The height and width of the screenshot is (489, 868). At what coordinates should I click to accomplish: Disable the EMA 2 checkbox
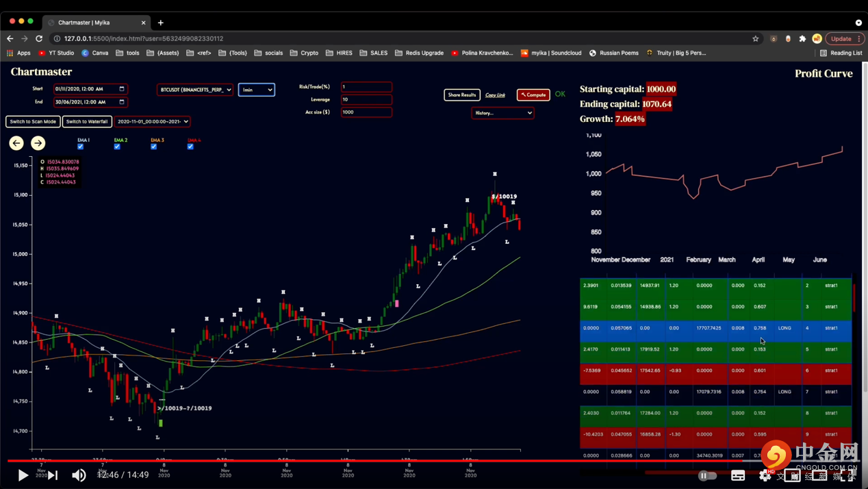(117, 147)
